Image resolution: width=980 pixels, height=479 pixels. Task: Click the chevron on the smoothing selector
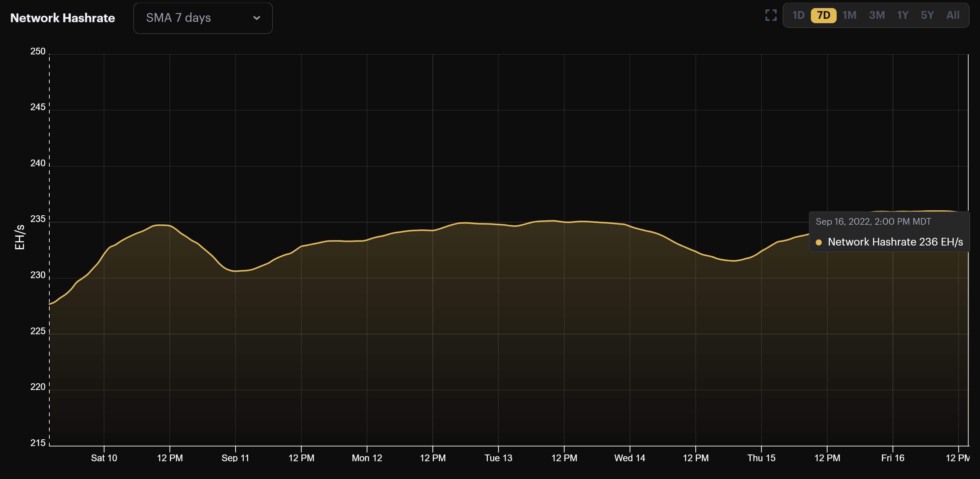(256, 18)
